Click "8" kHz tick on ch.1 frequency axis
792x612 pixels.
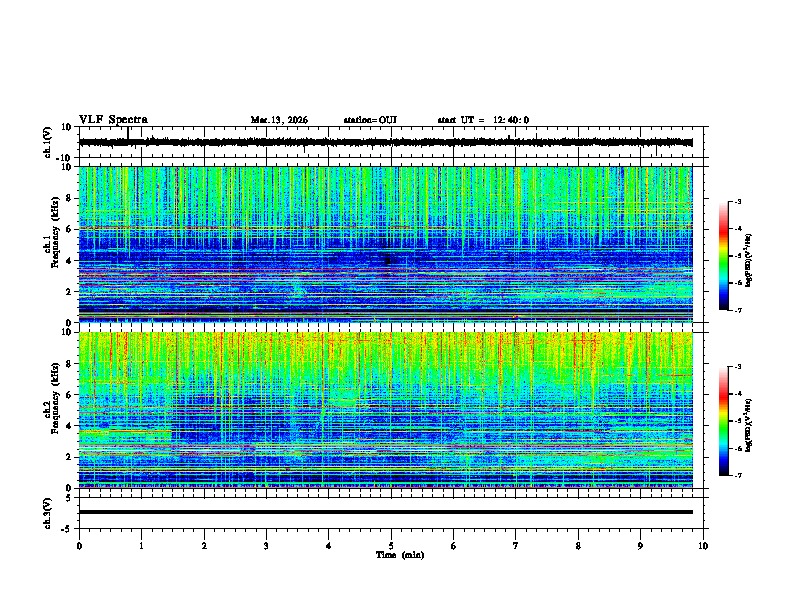tap(70, 198)
